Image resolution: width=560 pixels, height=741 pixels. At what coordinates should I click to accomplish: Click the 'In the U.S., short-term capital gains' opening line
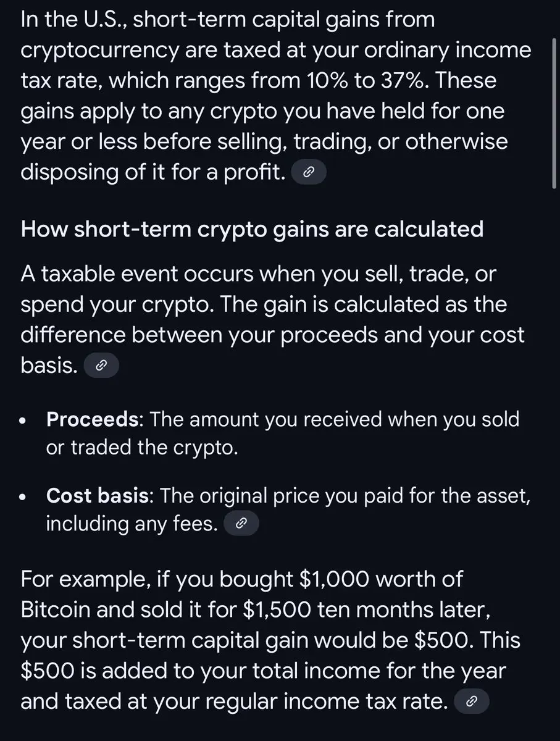pyautogui.click(x=227, y=20)
